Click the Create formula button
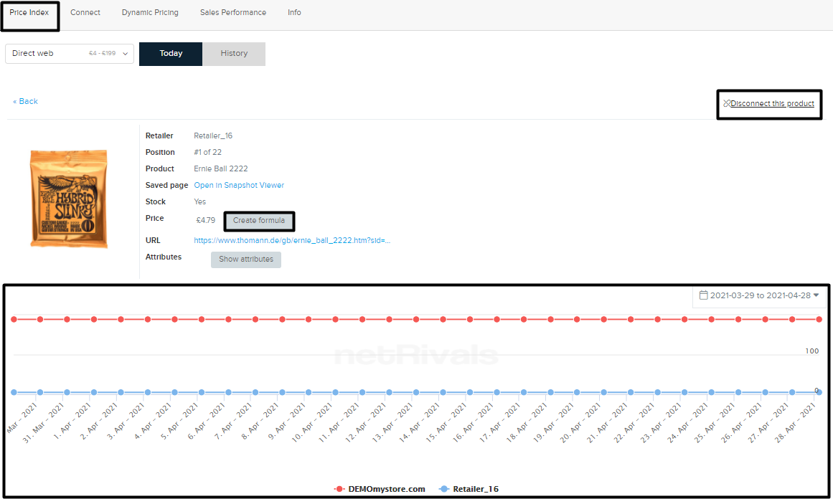 pyautogui.click(x=259, y=221)
